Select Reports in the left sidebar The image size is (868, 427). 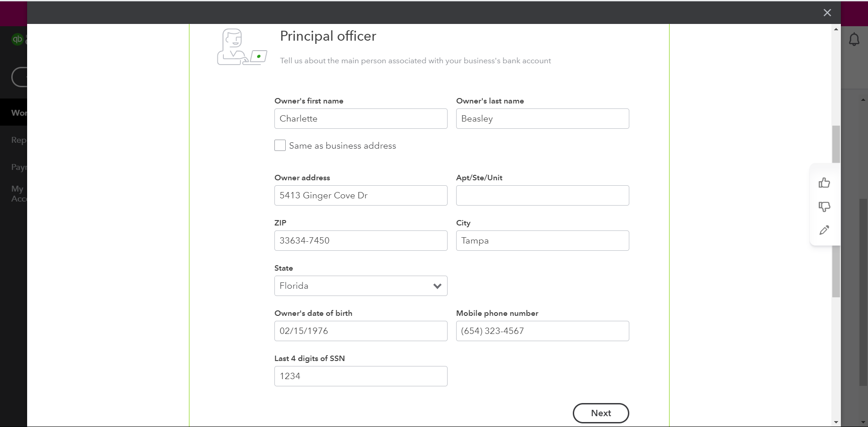[18, 140]
